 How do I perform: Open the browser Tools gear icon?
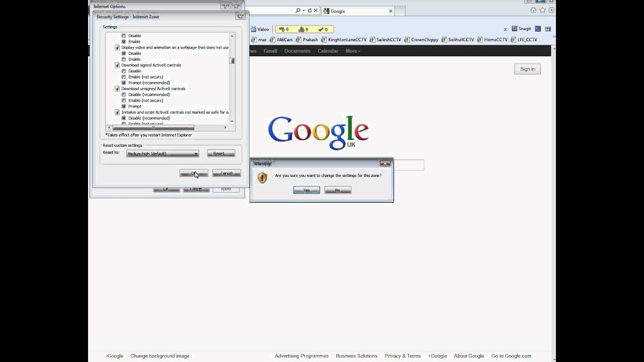click(x=551, y=10)
